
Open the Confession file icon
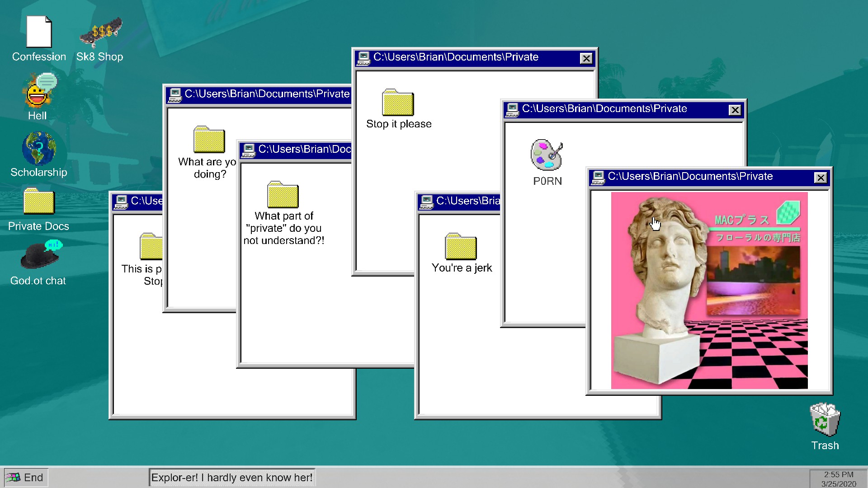coord(39,32)
